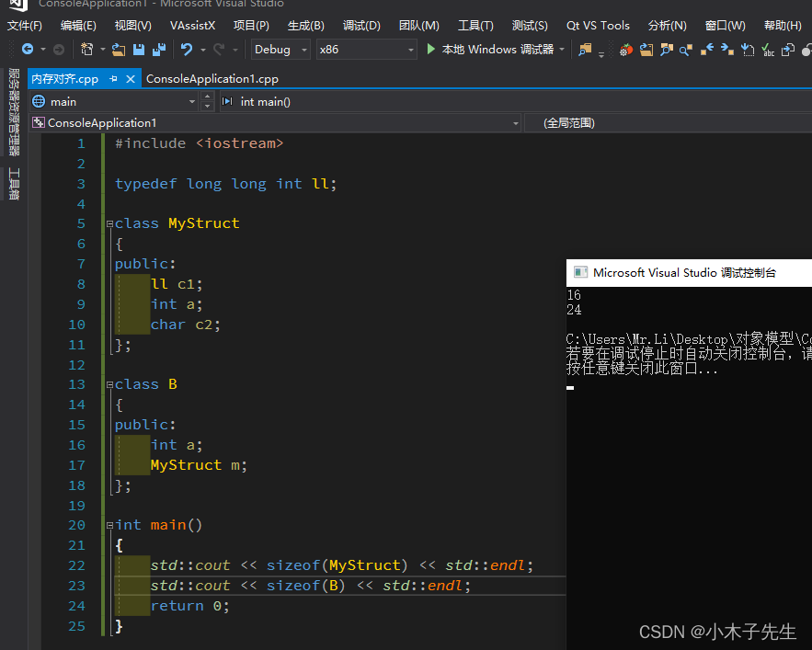Click VAssistX list methods icon

pyautogui.click(x=748, y=50)
